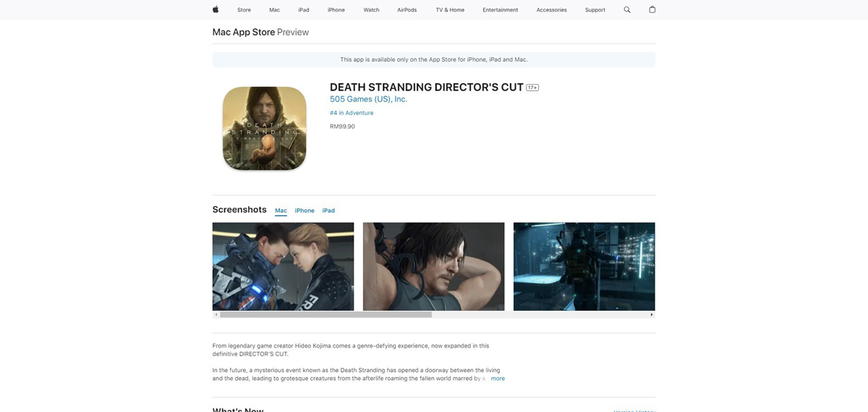868x412 pixels.
Task: Click Mac App Store heading link
Action: coord(244,32)
